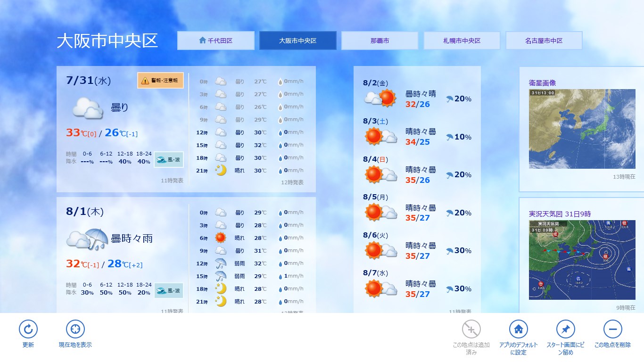Click the 現在地を表示 location icon

coord(75,329)
